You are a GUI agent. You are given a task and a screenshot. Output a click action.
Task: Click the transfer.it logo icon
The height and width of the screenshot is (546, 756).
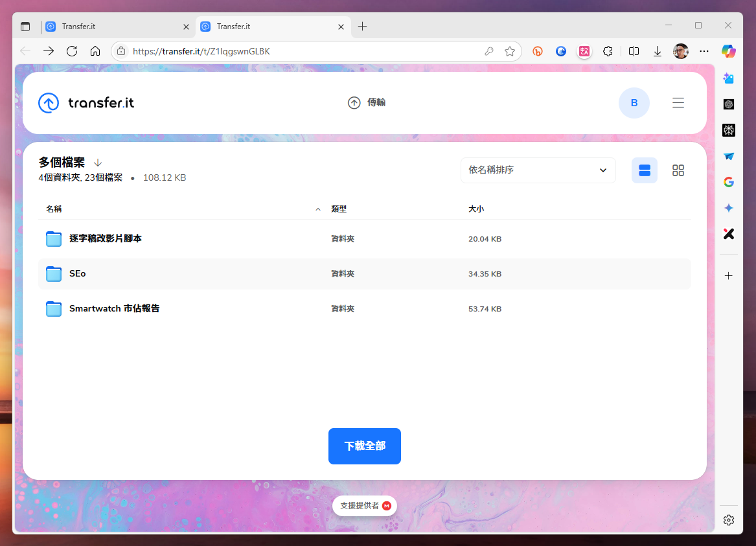coord(49,103)
